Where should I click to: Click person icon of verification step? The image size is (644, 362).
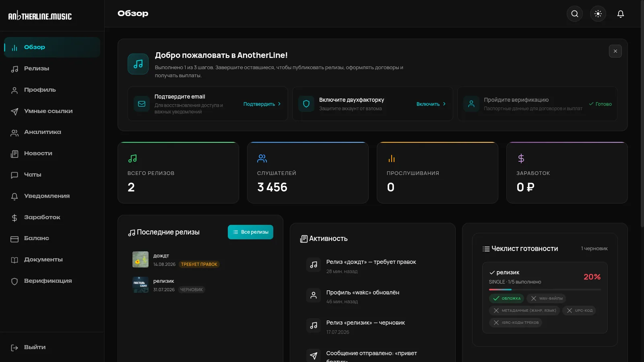471,104
